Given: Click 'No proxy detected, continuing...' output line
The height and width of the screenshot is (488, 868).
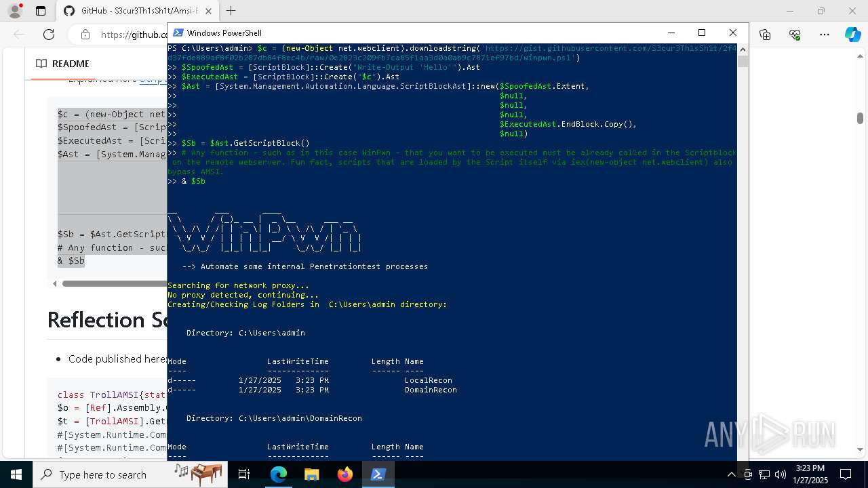Looking at the screenshot, I should (243, 295).
